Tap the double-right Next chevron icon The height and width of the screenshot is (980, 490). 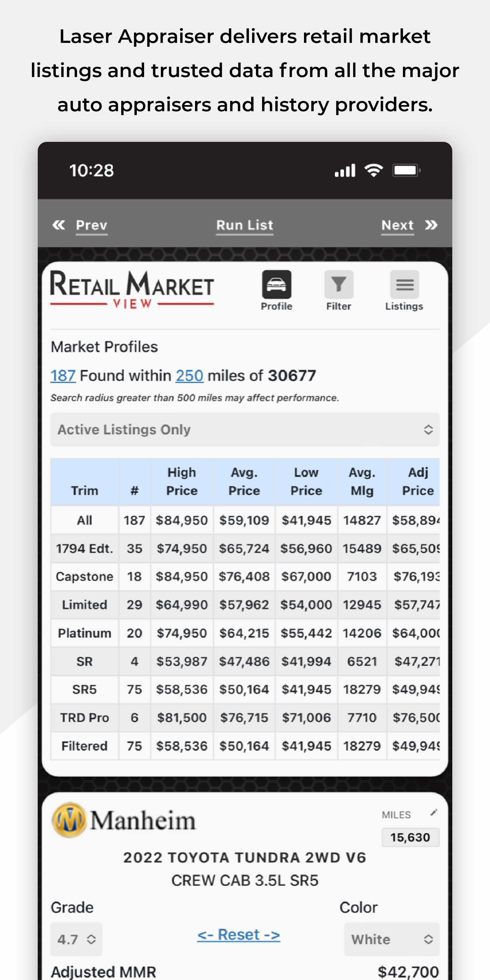tap(431, 225)
